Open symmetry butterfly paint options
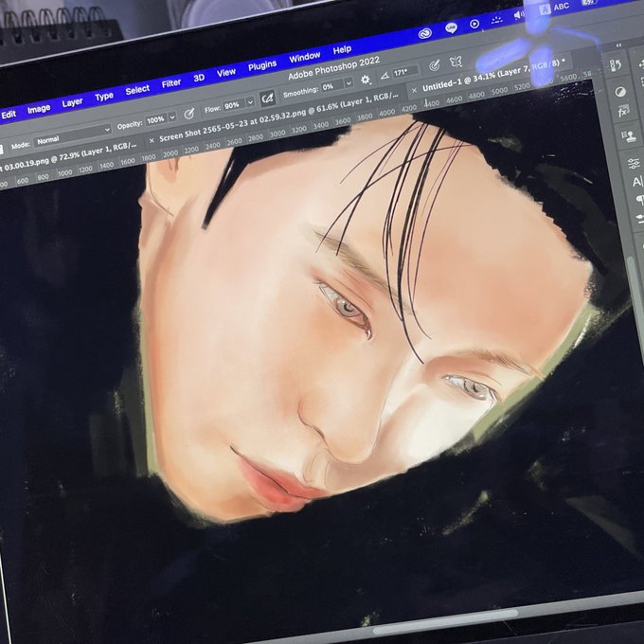Image resolution: width=644 pixels, height=644 pixels. pyautogui.click(x=456, y=62)
